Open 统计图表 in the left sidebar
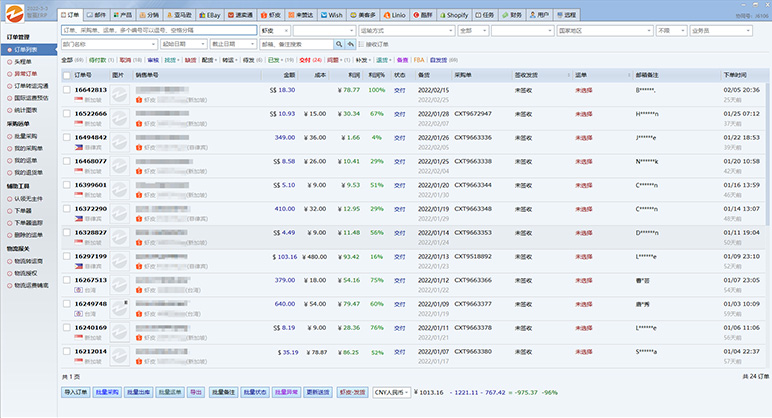This screenshot has width=772, height=418. pos(25,112)
